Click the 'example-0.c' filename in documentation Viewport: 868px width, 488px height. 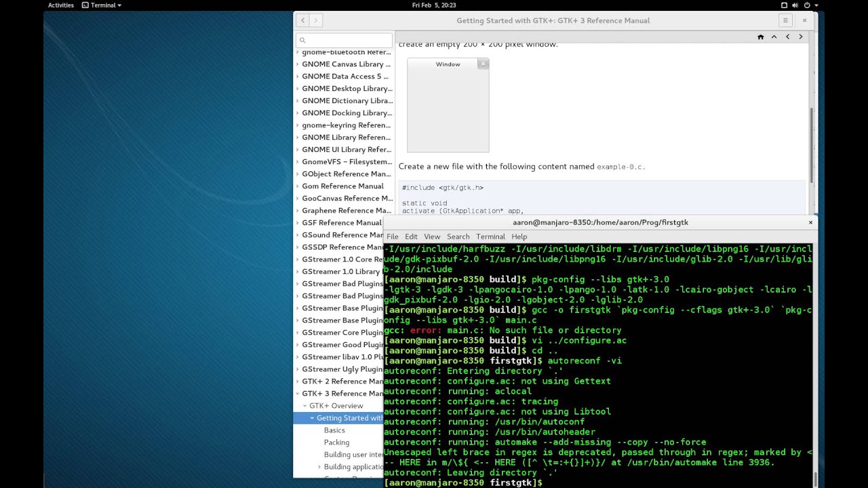coord(620,167)
